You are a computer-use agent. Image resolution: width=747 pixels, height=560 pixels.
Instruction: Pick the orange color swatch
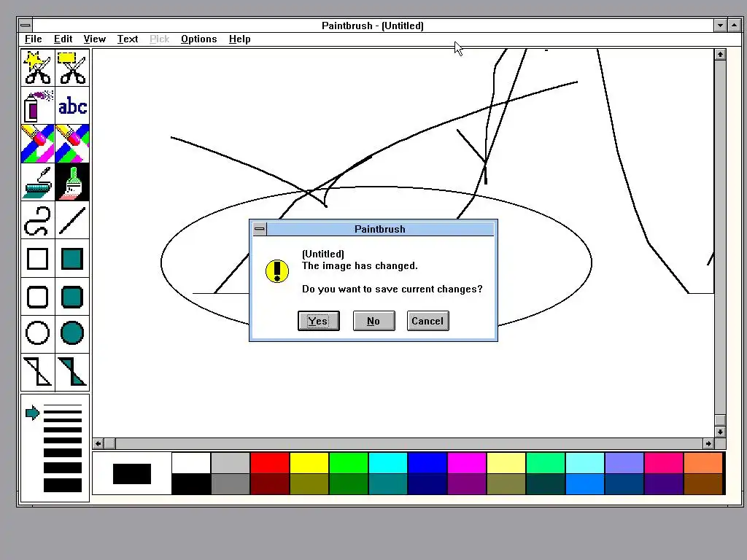click(703, 463)
